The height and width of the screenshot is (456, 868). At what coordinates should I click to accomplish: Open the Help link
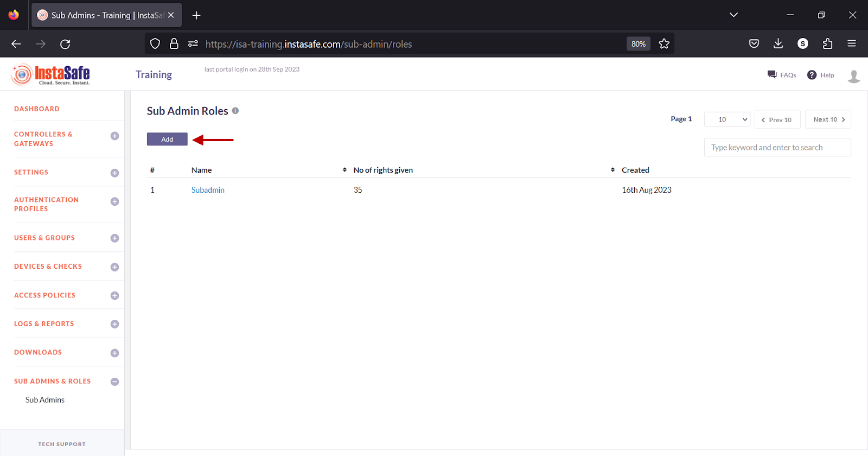point(821,75)
